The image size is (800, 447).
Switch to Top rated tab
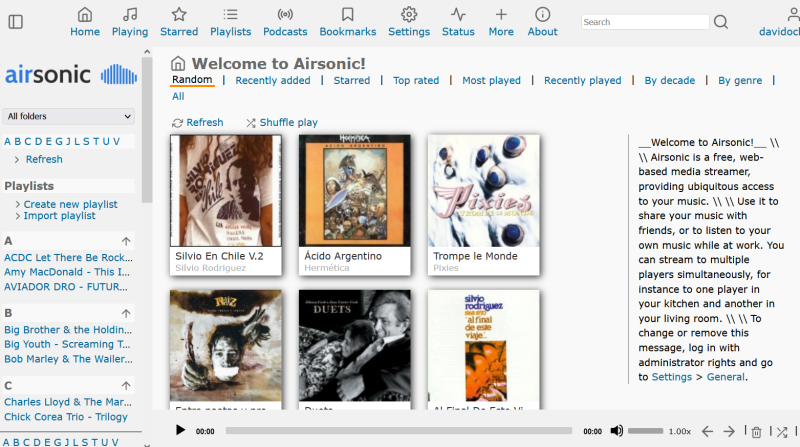[416, 80]
